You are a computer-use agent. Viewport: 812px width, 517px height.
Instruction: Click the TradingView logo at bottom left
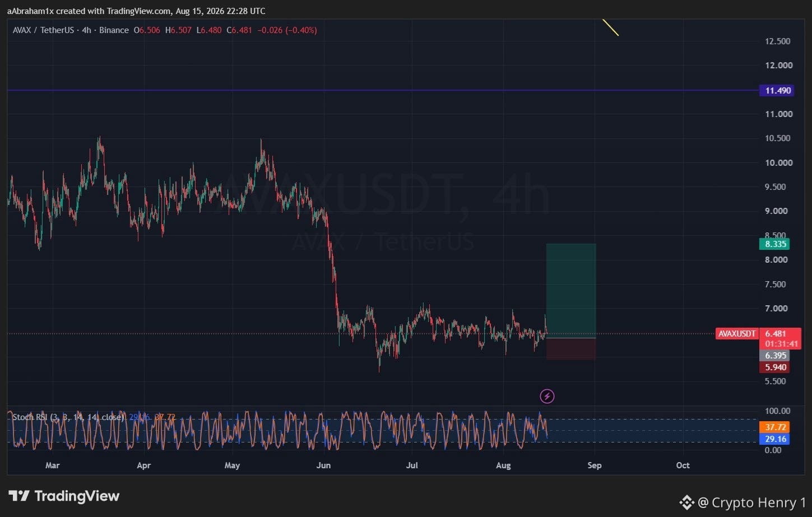pos(64,496)
